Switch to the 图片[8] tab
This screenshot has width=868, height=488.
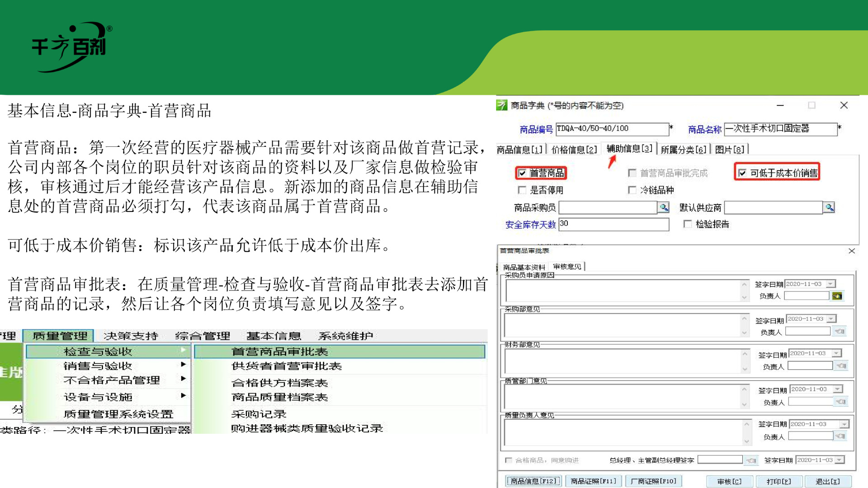pyautogui.click(x=731, y=149)
